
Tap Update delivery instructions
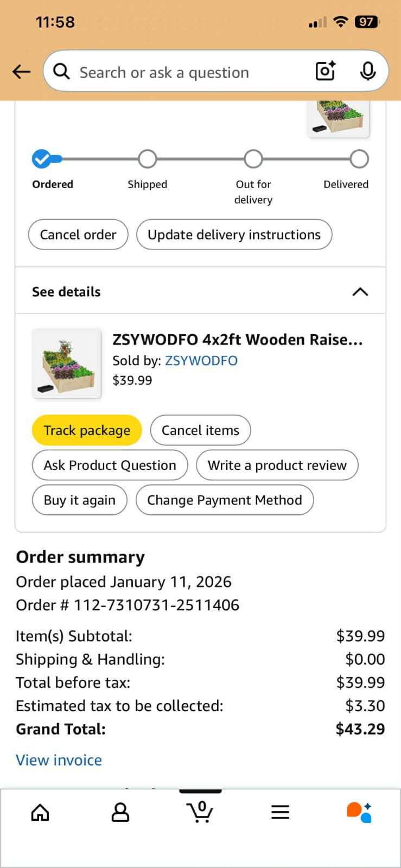click(x=234, y=234)
